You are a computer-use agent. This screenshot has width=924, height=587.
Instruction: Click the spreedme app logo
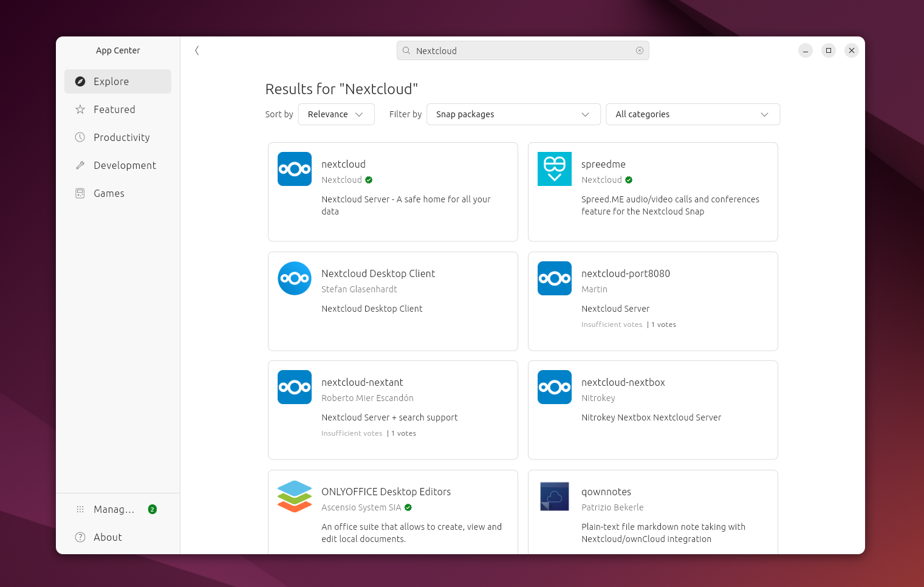(x=555, y=169)
